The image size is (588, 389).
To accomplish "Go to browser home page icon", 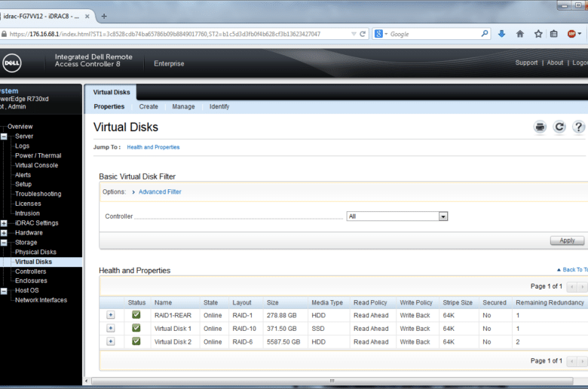I will click(x=519, y=34).
